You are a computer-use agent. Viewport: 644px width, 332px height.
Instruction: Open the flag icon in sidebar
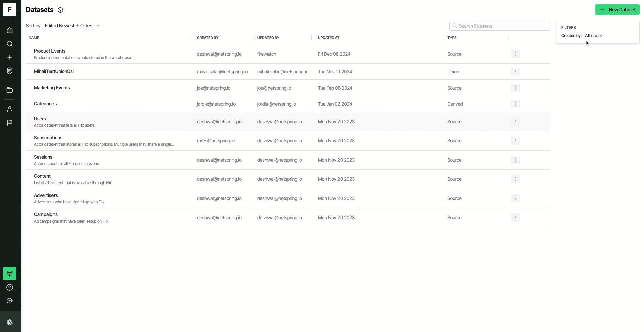pyautogui.click(x=10, y=123)
